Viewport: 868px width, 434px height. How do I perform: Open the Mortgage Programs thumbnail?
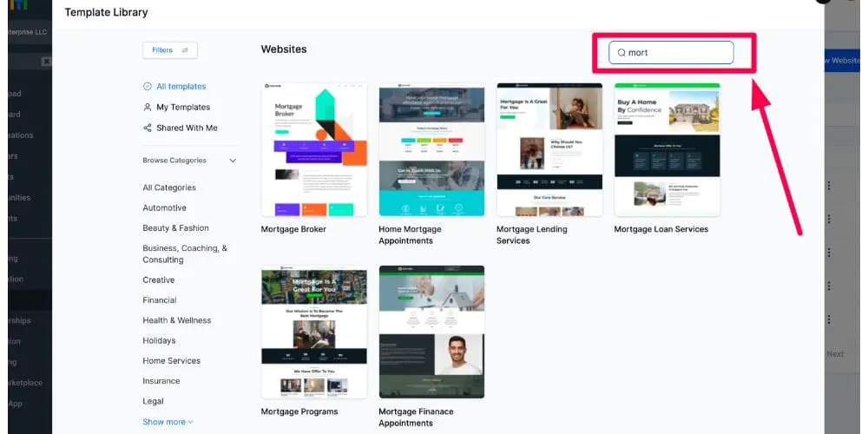pos(314,332)
